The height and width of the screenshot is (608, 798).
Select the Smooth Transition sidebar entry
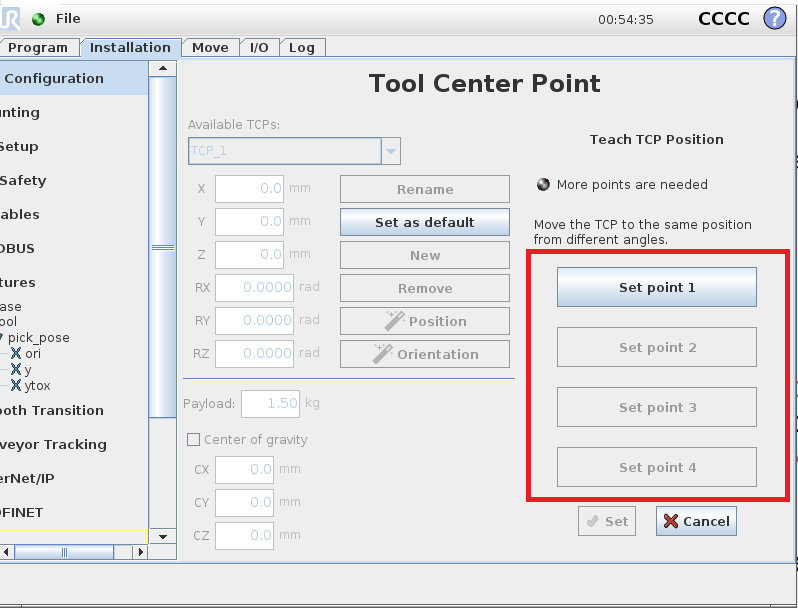coord(74,411)
